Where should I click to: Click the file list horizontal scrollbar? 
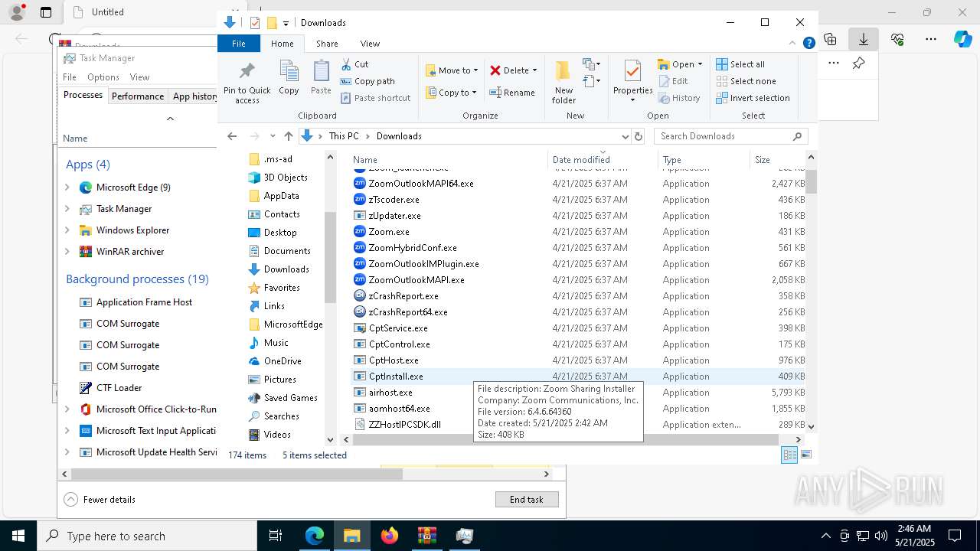[x=567, y=440]
